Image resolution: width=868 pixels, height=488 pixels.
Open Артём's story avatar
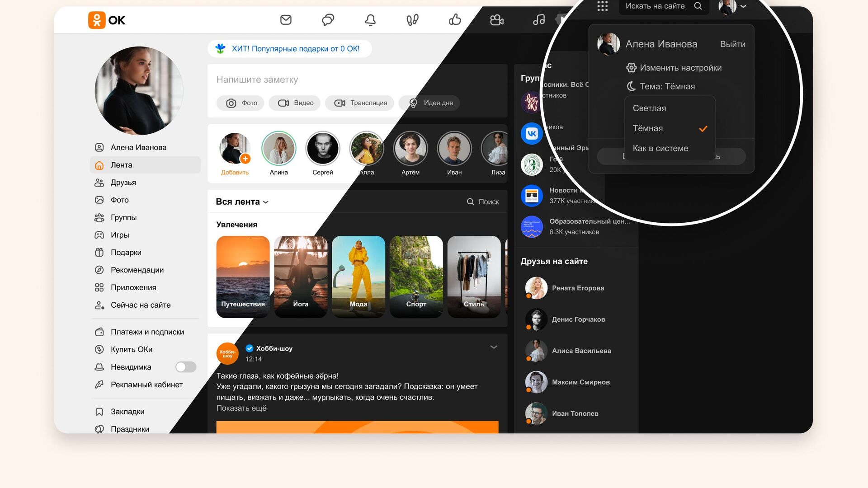(x=410, y=148)
